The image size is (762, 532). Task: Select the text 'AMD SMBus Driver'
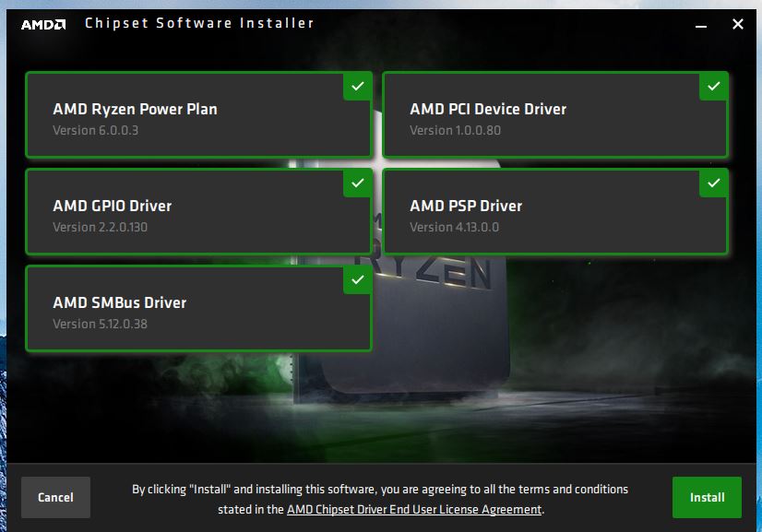pos(120,302)
